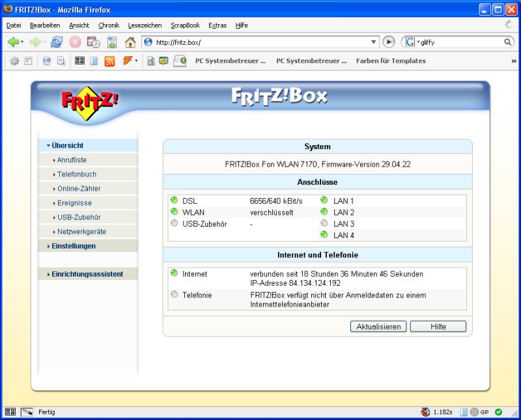The width and height of the screenshot is (521, 420).
Task: Click the black four-pane tile icon
Action: point(79,61)
